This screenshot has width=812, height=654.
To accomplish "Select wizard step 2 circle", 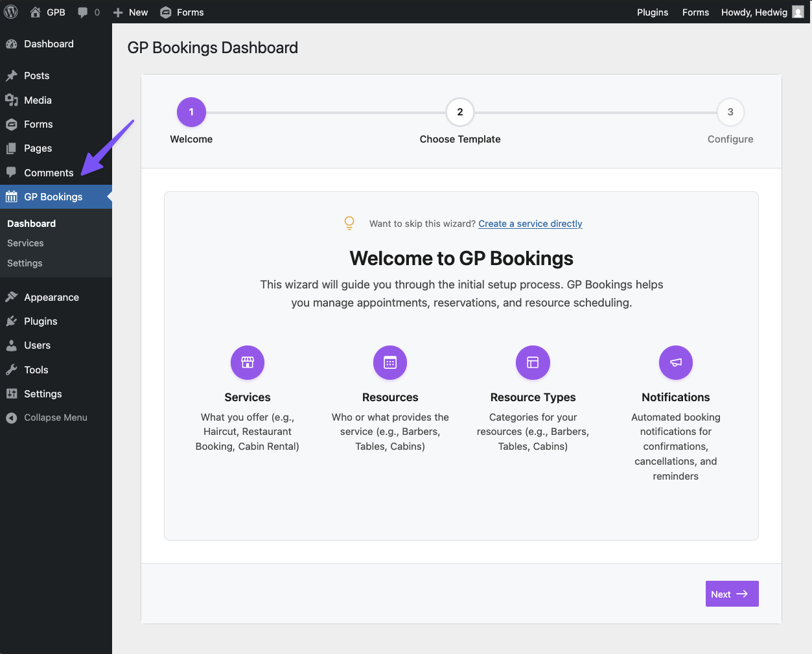I will (x=460, y=112).
